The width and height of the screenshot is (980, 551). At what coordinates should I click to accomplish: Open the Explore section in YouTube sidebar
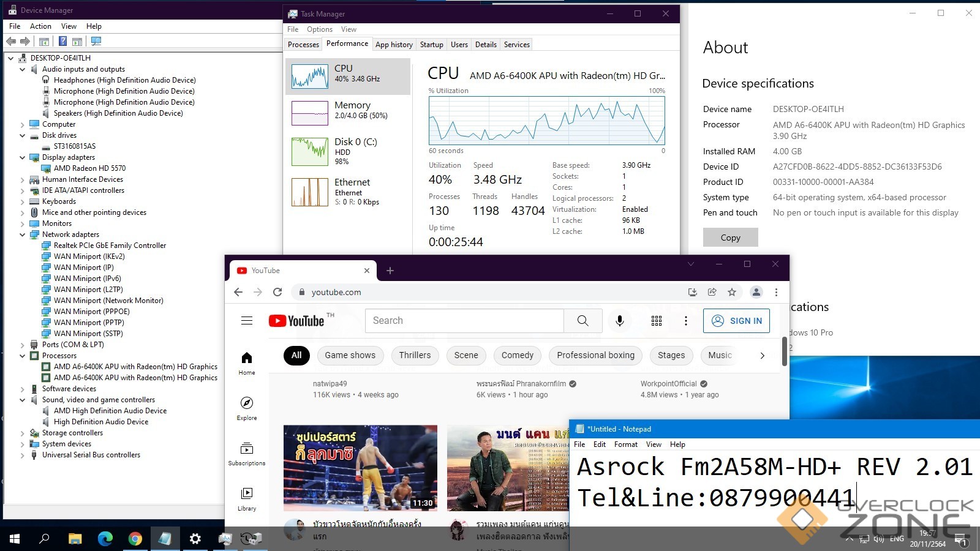pos(247,408)
